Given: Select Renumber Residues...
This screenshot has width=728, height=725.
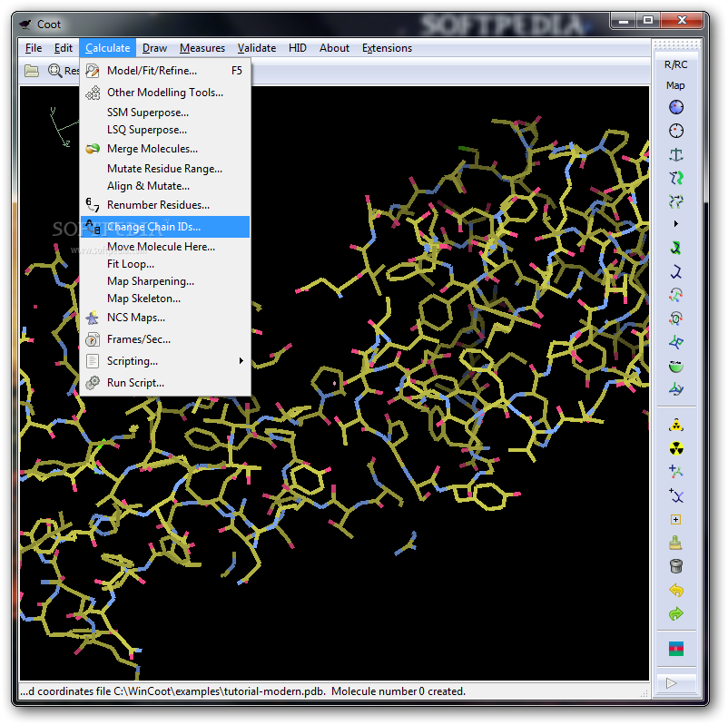Looking at the screenshot, I should coord(165,205).
